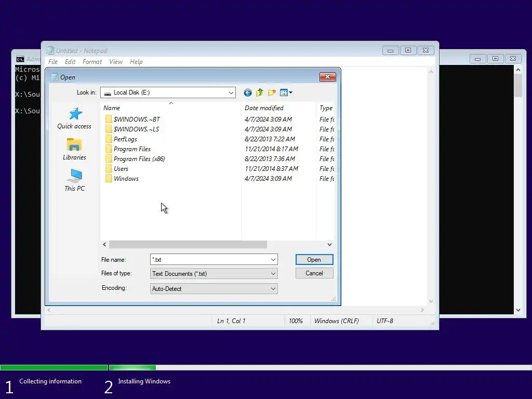The width and height of the screenshot is (532, 399).
Task: Click Command Prompt scroll down arrow
Action: [518, 310]
